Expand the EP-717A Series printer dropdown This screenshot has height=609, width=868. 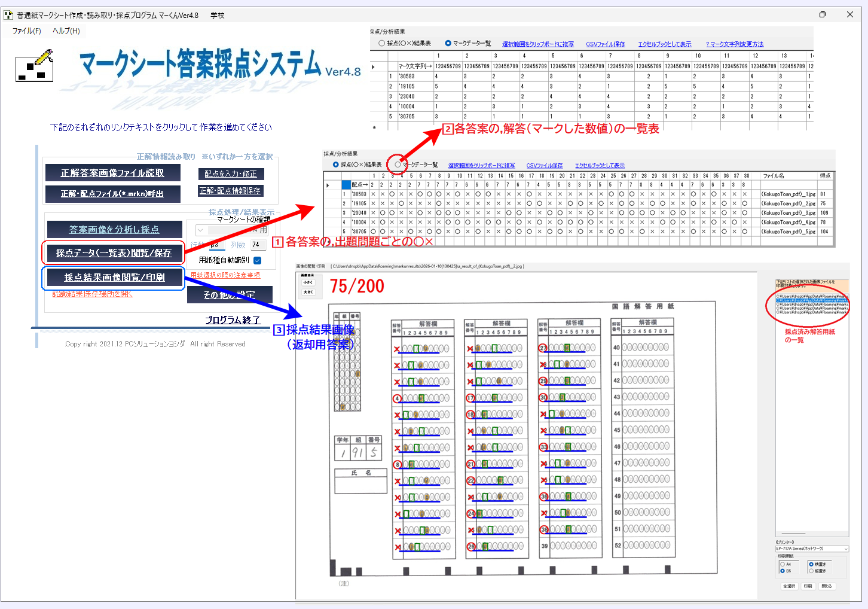tap(845, 549)
